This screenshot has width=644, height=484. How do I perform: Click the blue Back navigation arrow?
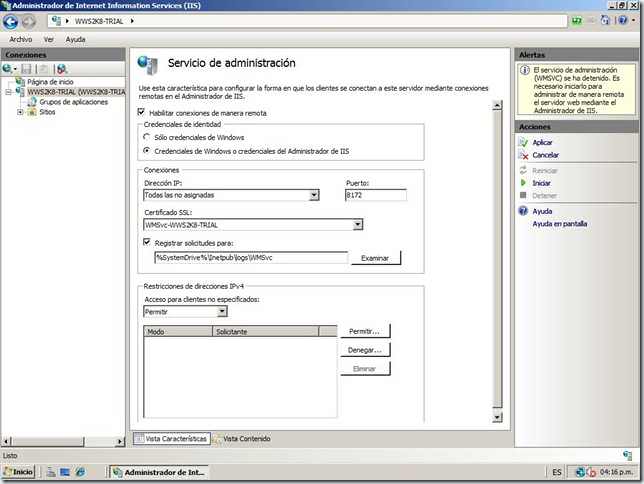(10, 21)
